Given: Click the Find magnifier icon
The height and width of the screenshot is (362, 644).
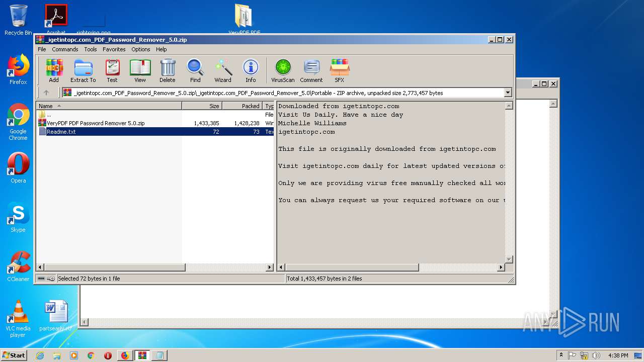Looking at the screenshot, I should point(195,71).
